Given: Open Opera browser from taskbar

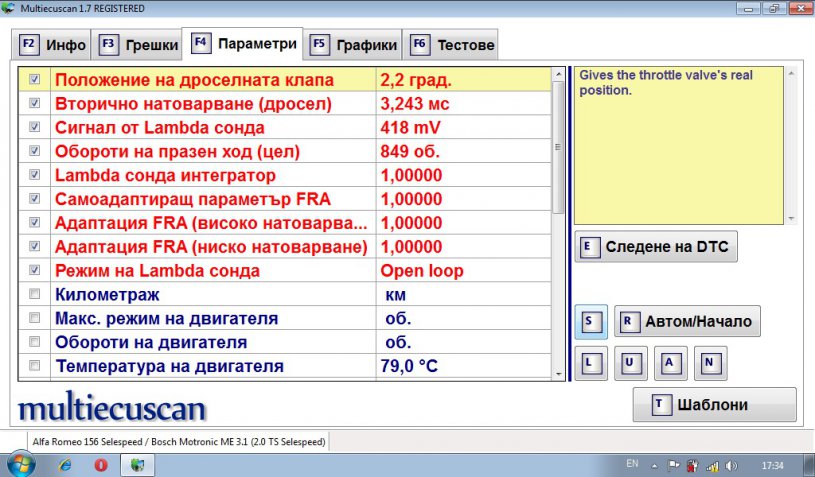Looking at the screenshot, I should click(100, 465).
